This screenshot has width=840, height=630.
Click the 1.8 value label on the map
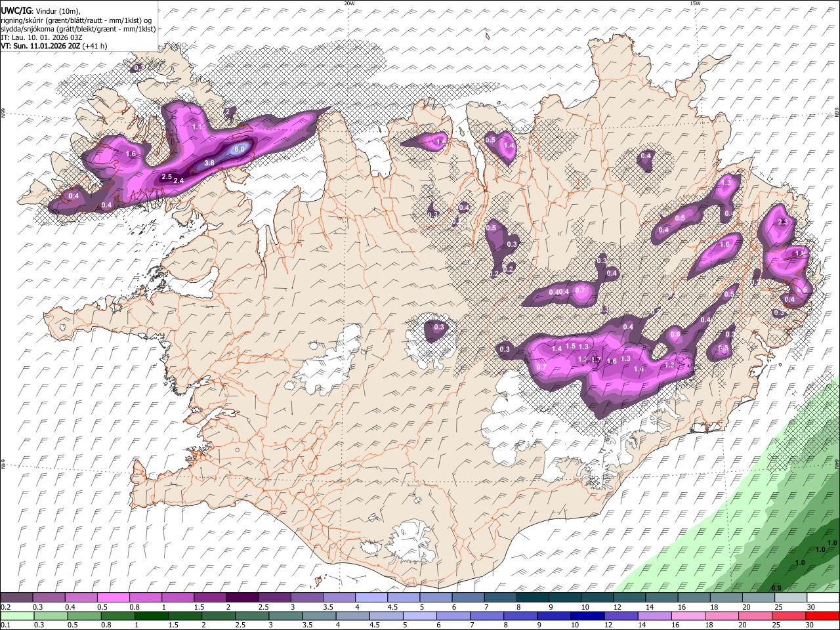coord(800,253)
